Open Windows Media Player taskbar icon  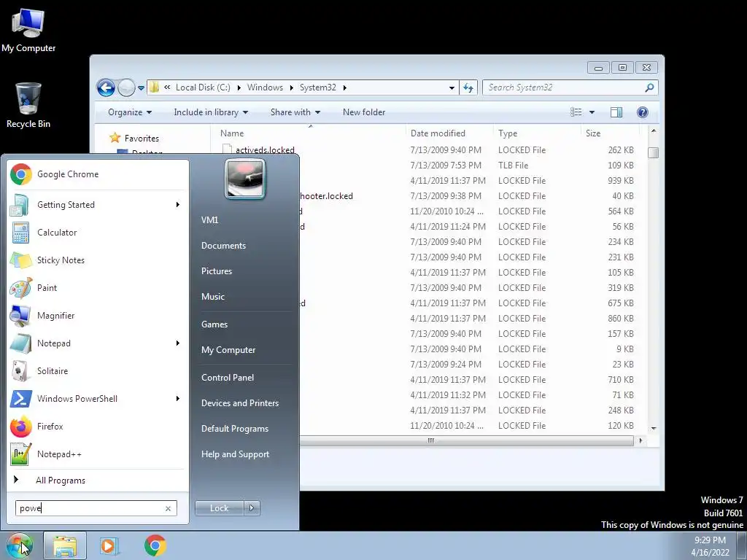109,545
